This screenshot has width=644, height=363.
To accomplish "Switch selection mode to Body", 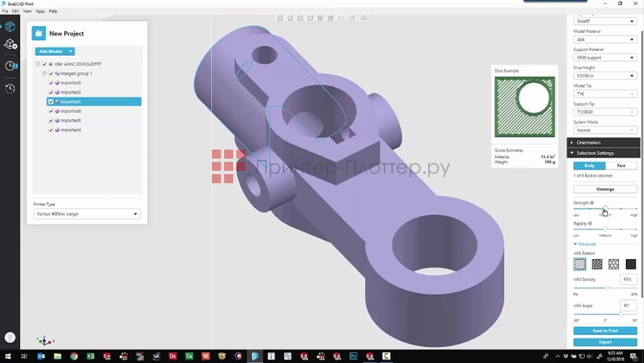I will click(x=589, y=165).
